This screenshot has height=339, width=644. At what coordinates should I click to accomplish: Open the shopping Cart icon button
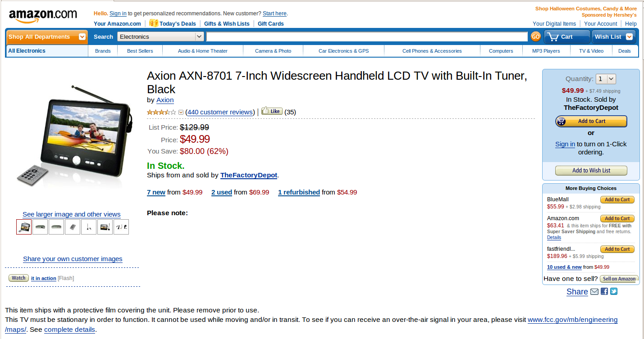pyautogui.click(x=567, y=37)
